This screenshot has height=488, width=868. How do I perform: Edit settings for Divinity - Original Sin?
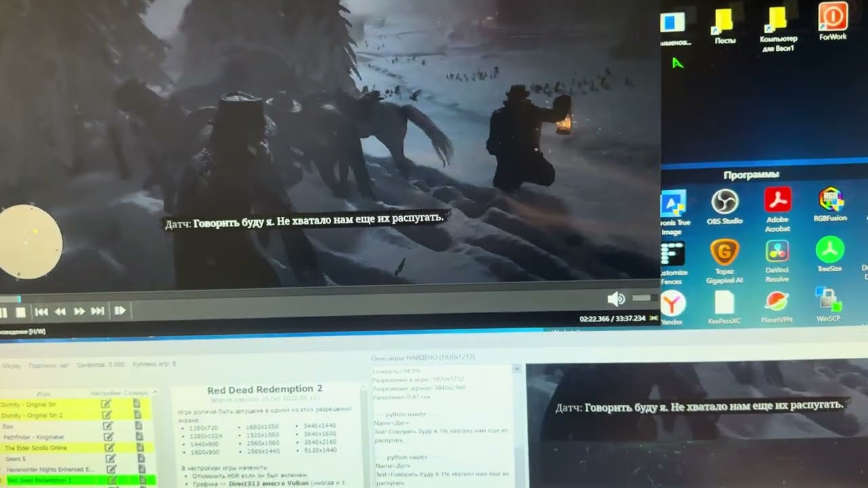point(106,404)
